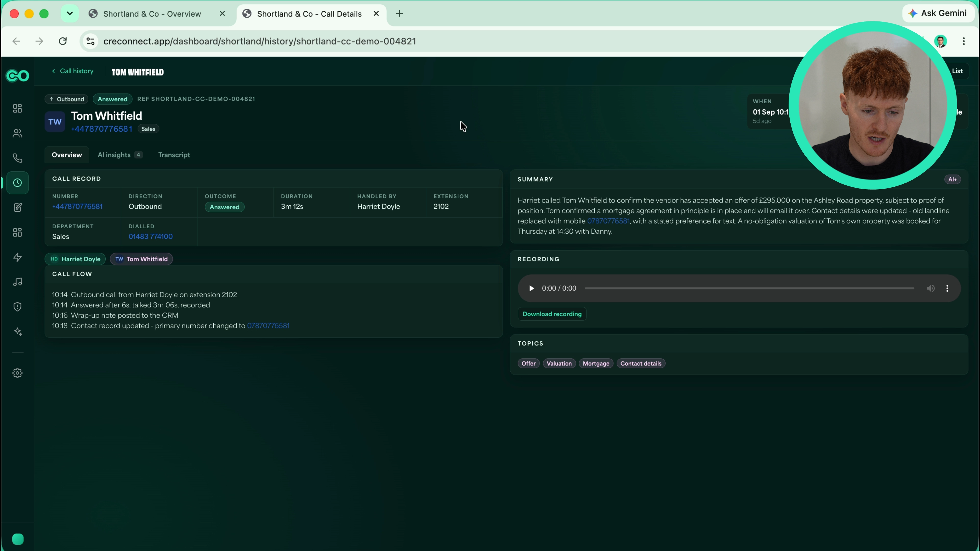This screenshot has width=980, height=551.
Task: Click the AI+ badge in Summary
Action: point(952,180)
